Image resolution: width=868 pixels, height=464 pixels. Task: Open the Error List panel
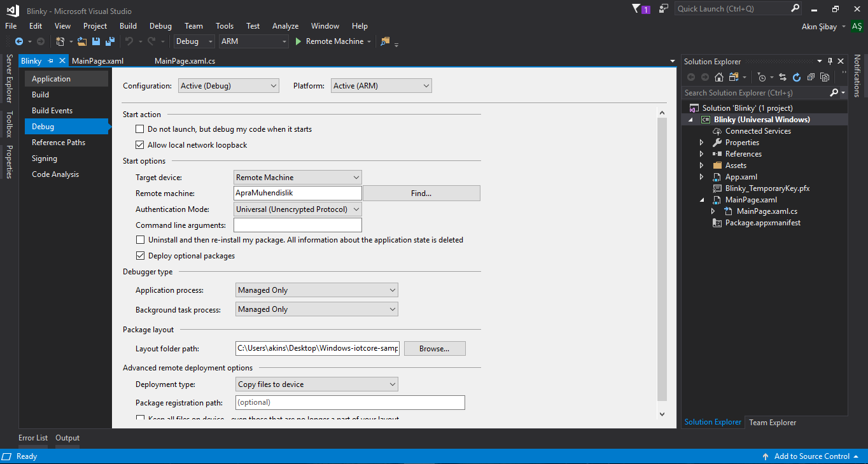33,438
